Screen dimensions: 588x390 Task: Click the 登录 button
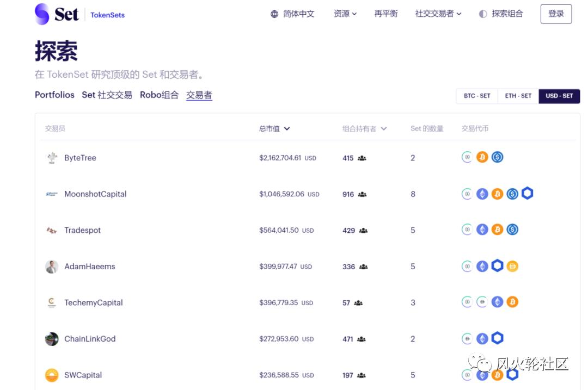(x=556, y=14)
